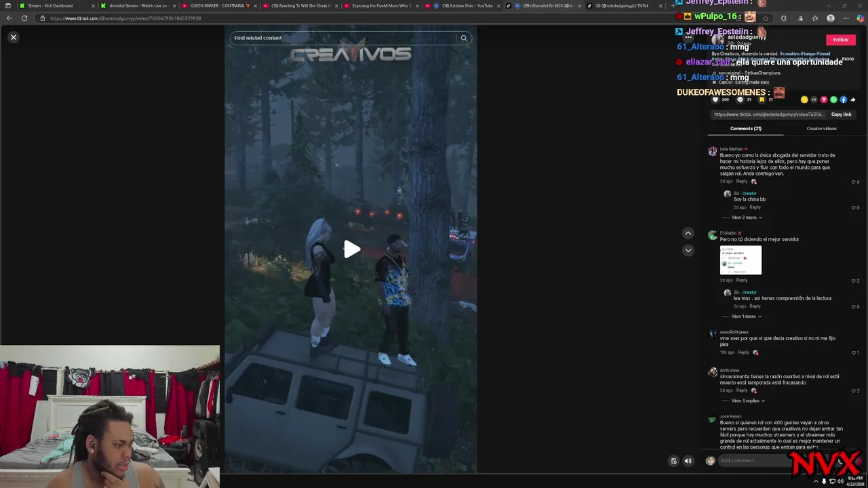
Task: Toggle video mute speaker button
Action: [688, 461]
